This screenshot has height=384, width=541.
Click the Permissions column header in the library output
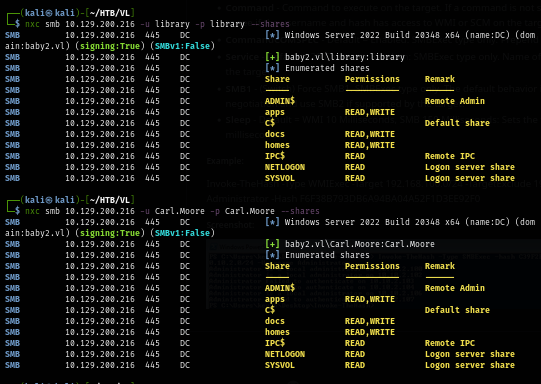click(372, 79)
